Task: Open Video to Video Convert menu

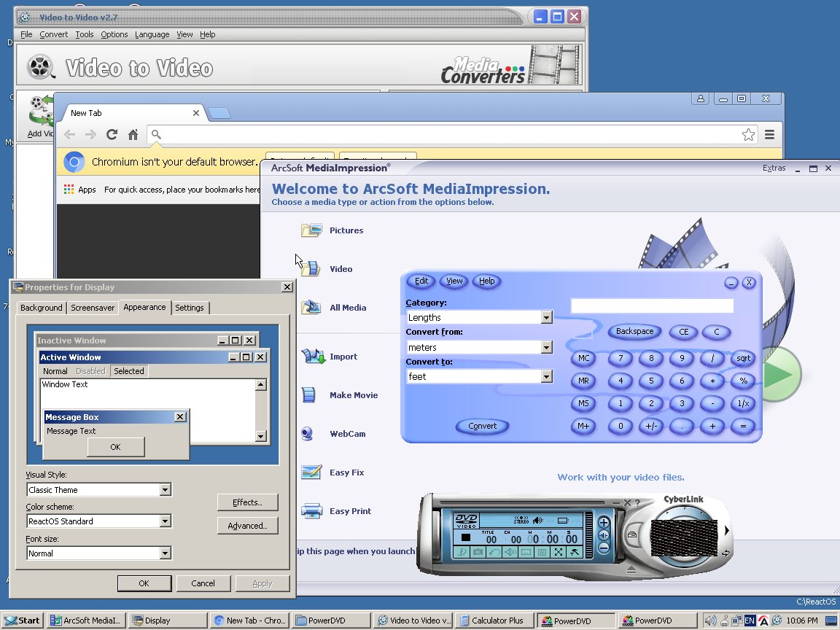Action: (x=53, y=34)
